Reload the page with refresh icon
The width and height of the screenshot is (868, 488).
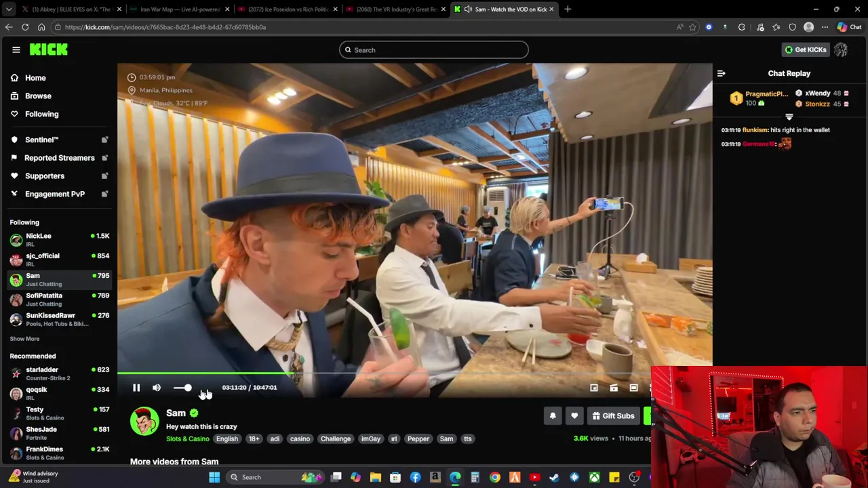25,27
